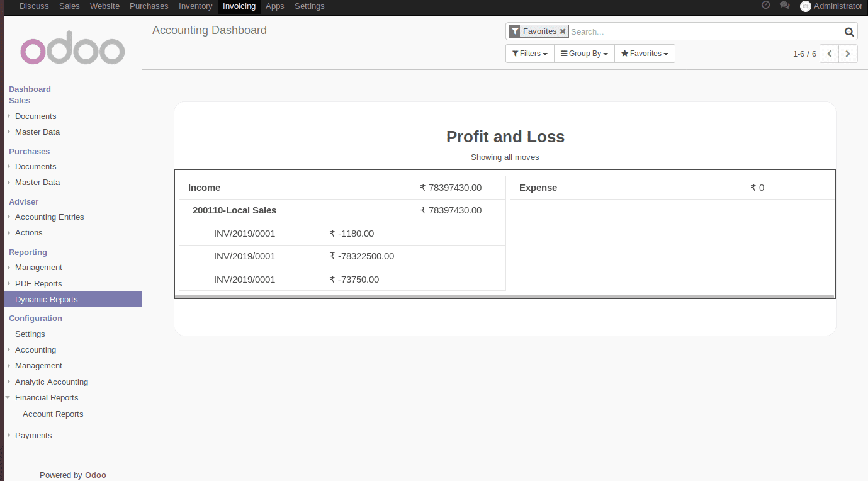
Task: Open the conversations chat icon
Action: point(784,5)
